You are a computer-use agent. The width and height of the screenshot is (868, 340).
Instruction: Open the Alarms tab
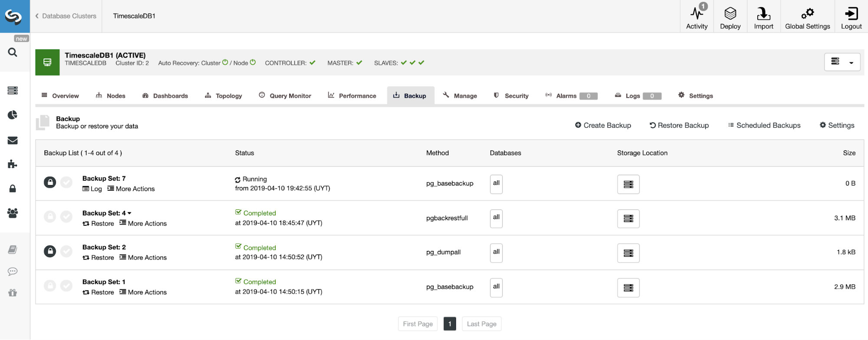pos(572,96)
